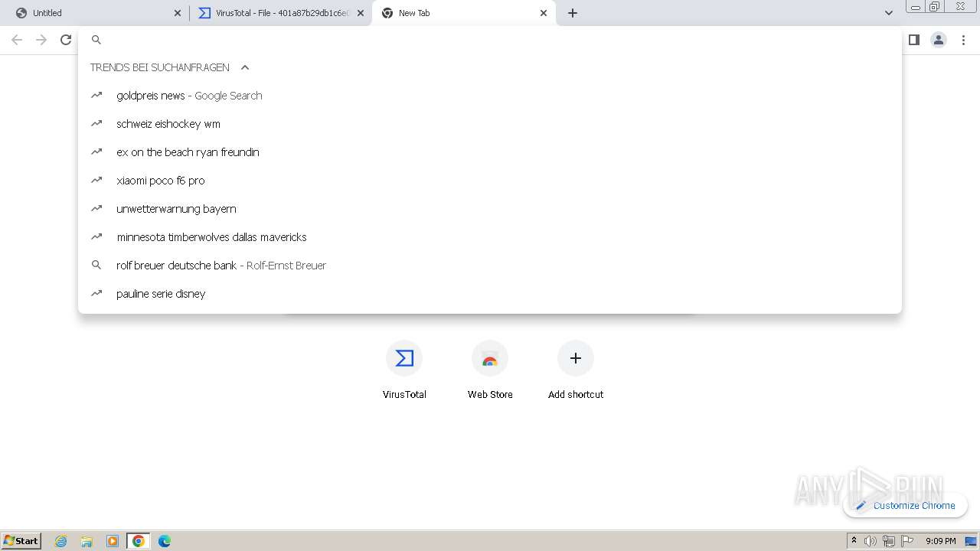980x551 pixels.
Task: Select suggestion unwetterwarnung bayern
Action: (x=490, y=209)
